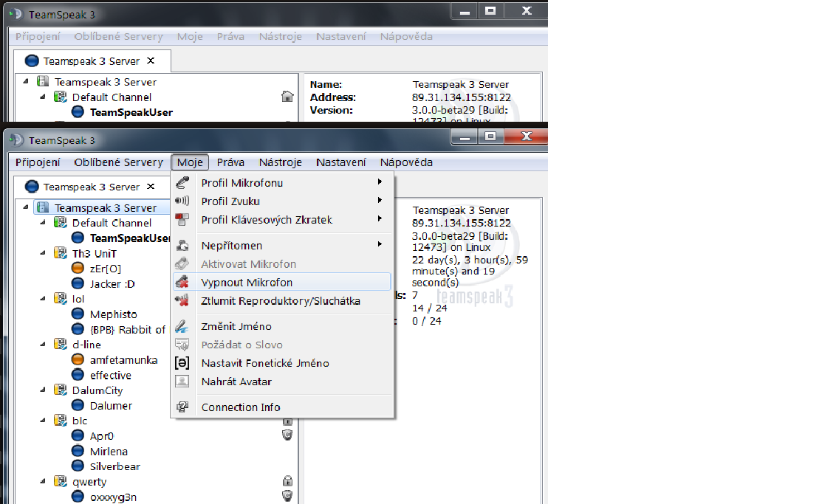The width and height of the screenshot is (822, 504).
Task: Collapse the d-line channel using its triangle
Action: (x=43, y=345)
